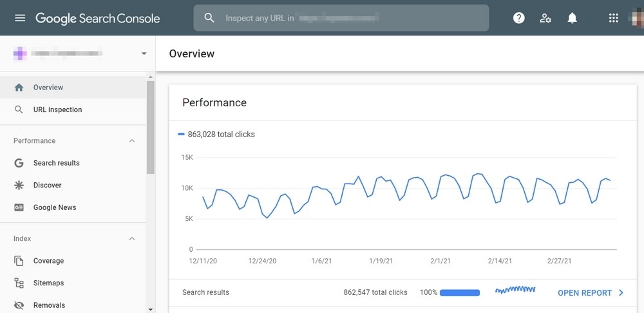Open users and settings icon
The width and height of the screenshot is (644, 313).
545,18
